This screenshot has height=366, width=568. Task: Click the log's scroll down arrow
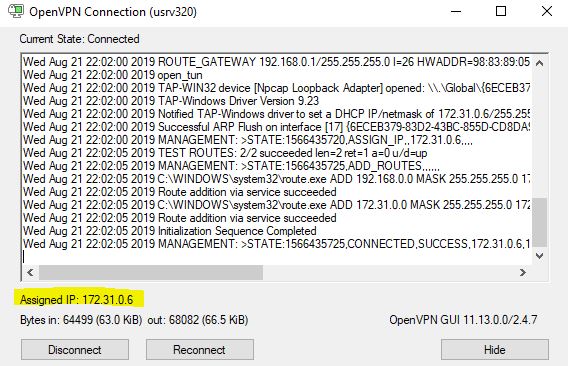point(539,256)
